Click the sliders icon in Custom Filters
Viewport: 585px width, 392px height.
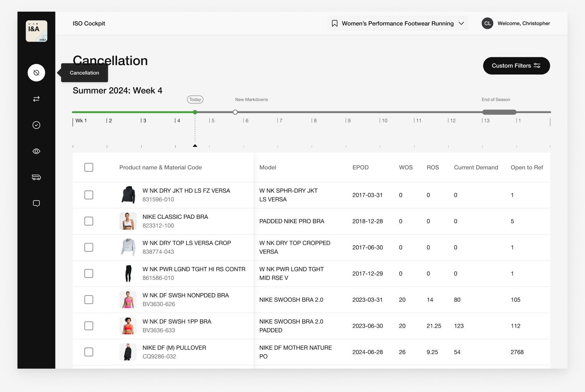tap(537, 66)
